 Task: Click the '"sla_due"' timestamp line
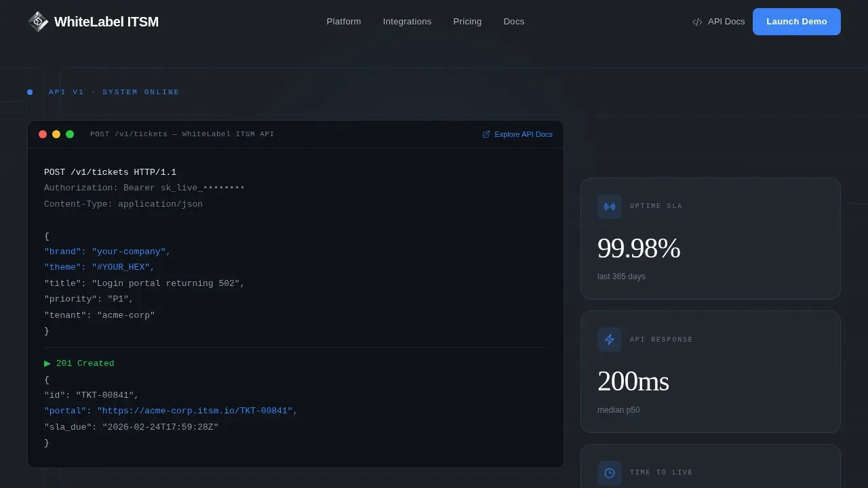pos(132,427)
